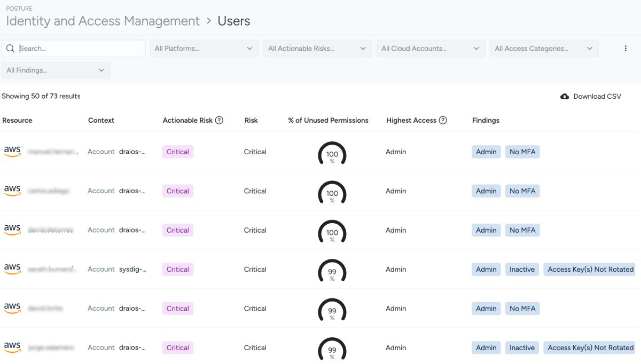Go to Identity and Access Management breadcrumb
641x364 pixels.
point(103,21)
